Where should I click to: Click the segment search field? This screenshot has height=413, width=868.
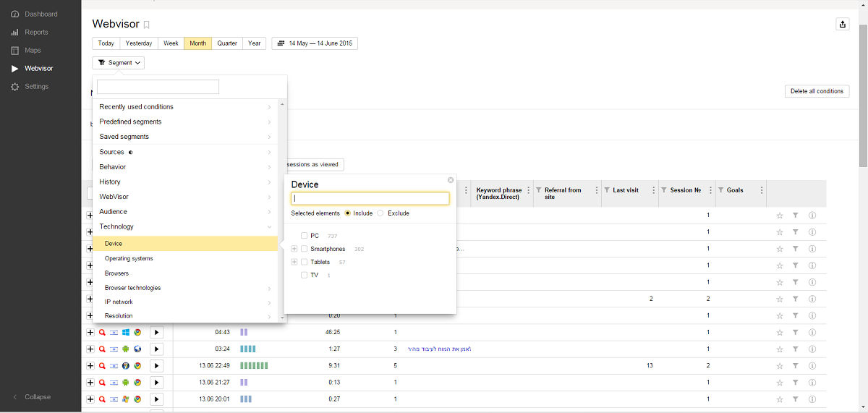click(158, 87)
